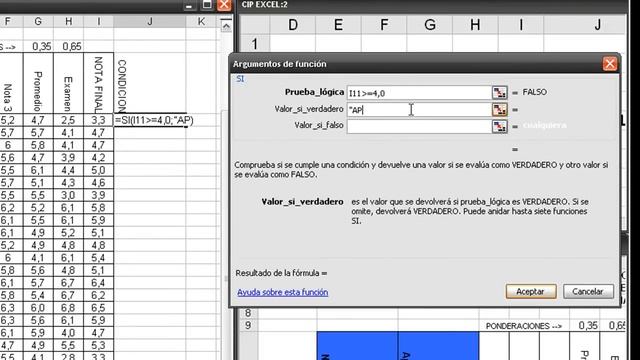Click the Promedio column heading cell

tap(38, 83)
